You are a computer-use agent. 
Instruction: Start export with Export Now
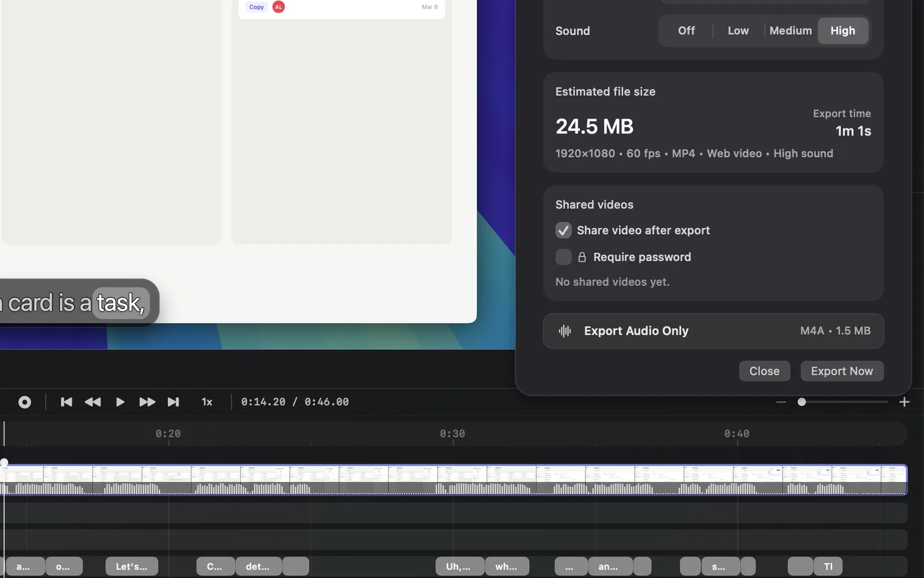click(x=841, y=371)
